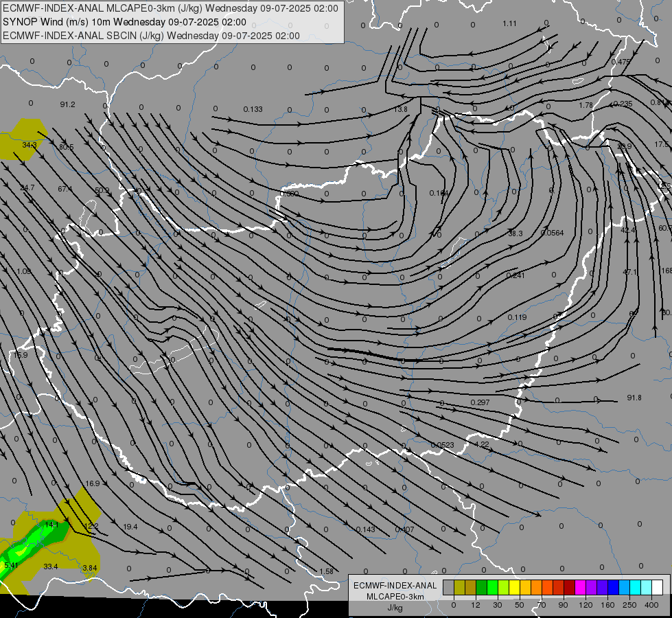
Task: Click the 30 tick label on legend
Action: click(x=497, y=605)
